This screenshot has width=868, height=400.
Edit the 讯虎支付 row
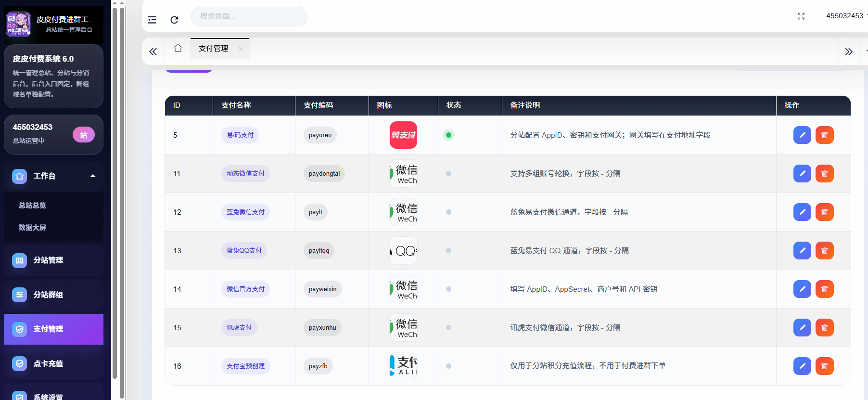click(x=802, y=328)
